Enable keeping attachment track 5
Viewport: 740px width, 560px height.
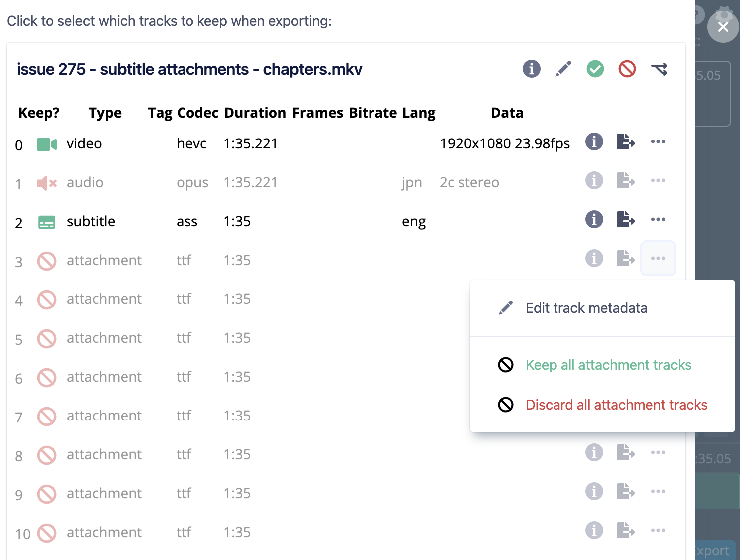pyautogui.click(x=47, y=339)
